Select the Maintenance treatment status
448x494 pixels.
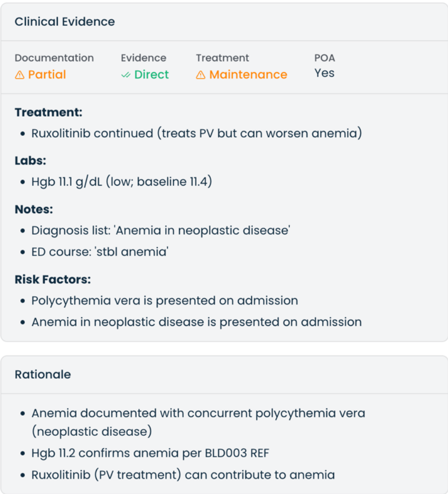241,75
